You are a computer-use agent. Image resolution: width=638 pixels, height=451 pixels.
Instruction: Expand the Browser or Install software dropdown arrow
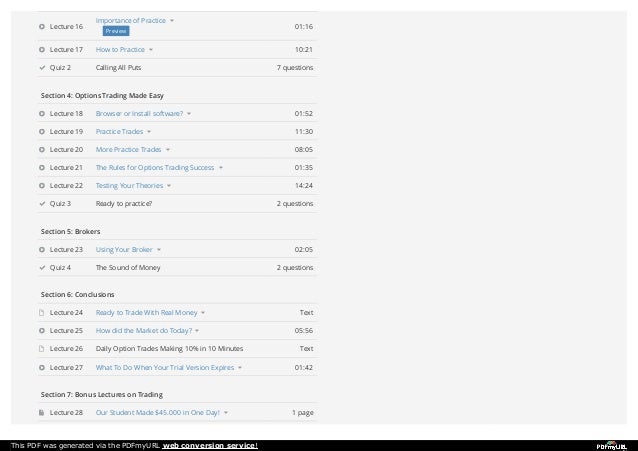click(189, 114)
